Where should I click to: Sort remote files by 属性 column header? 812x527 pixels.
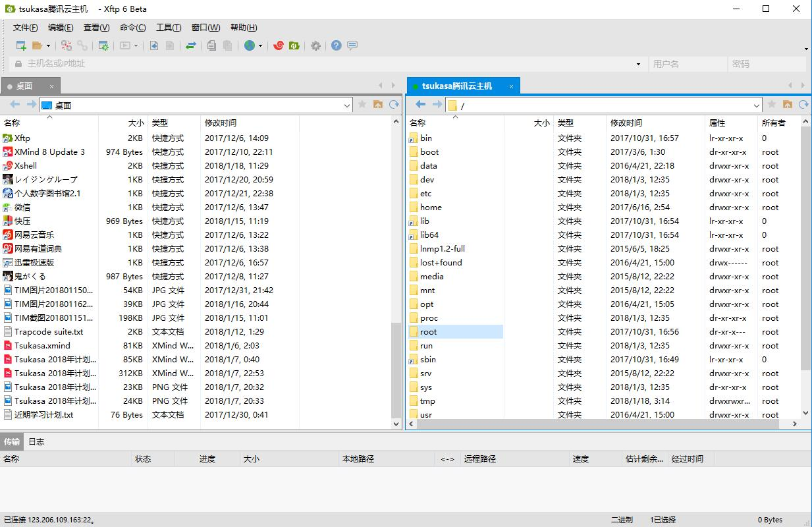click(731, 123)
